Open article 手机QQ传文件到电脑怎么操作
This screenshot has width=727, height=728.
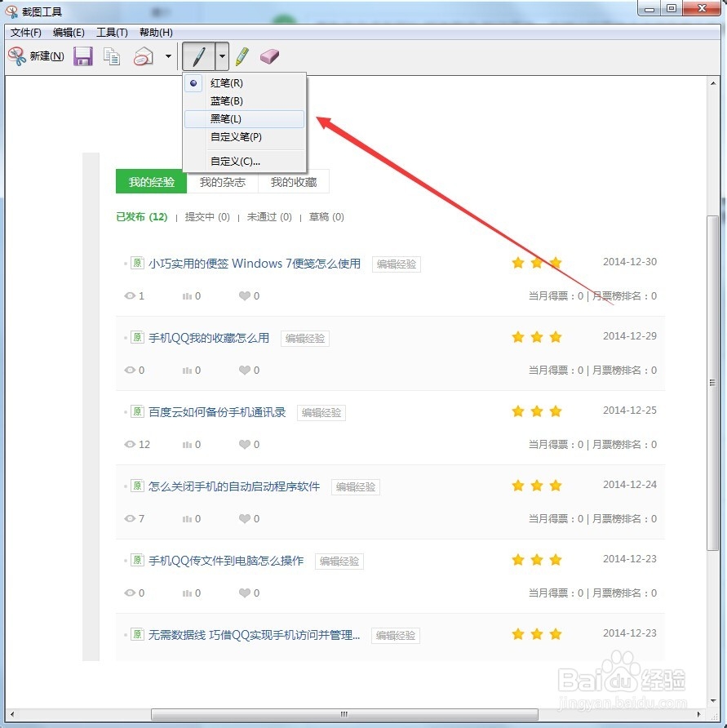pyautogui.click(x=226, y=561)
